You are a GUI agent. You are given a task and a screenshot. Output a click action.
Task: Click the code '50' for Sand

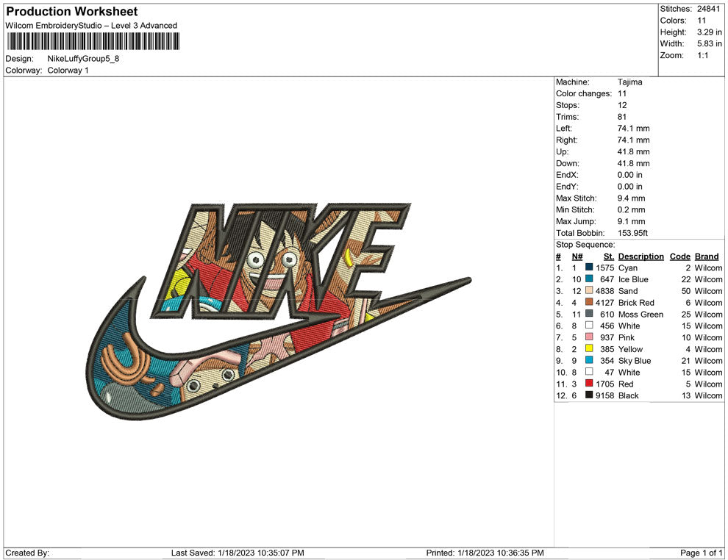click(686, 291)
